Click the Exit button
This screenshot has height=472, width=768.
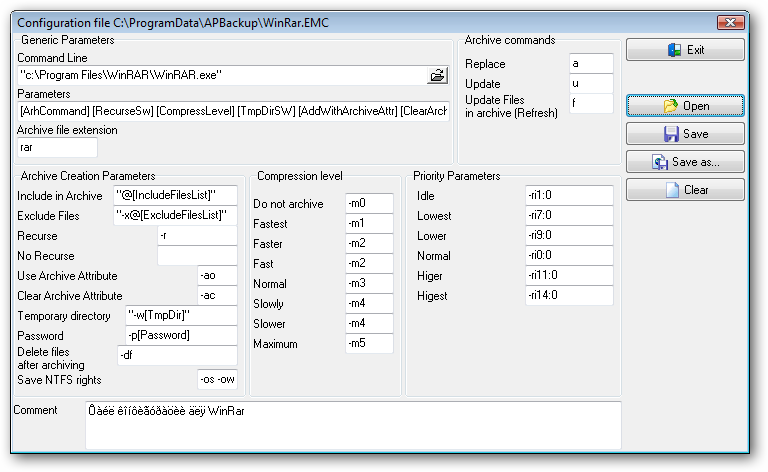click(685, 50)
